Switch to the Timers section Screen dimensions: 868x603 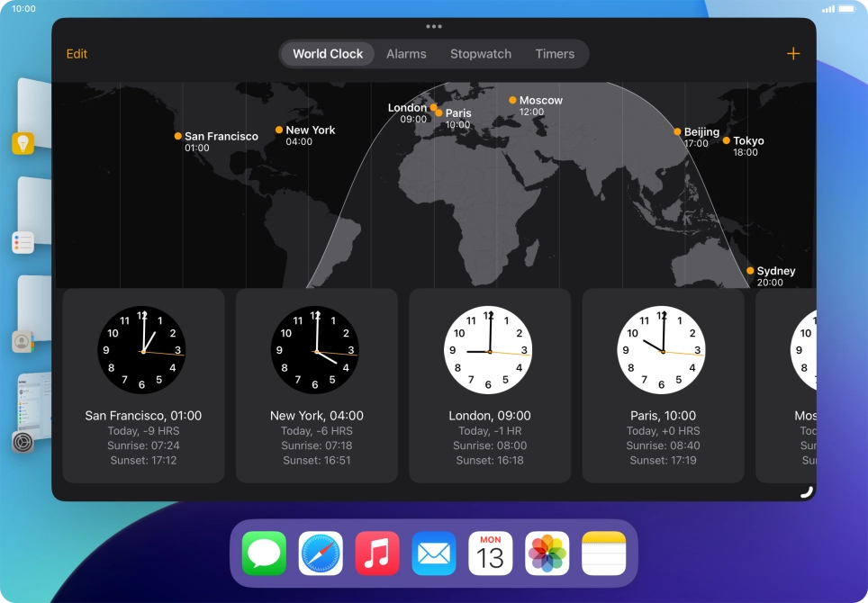556,53
